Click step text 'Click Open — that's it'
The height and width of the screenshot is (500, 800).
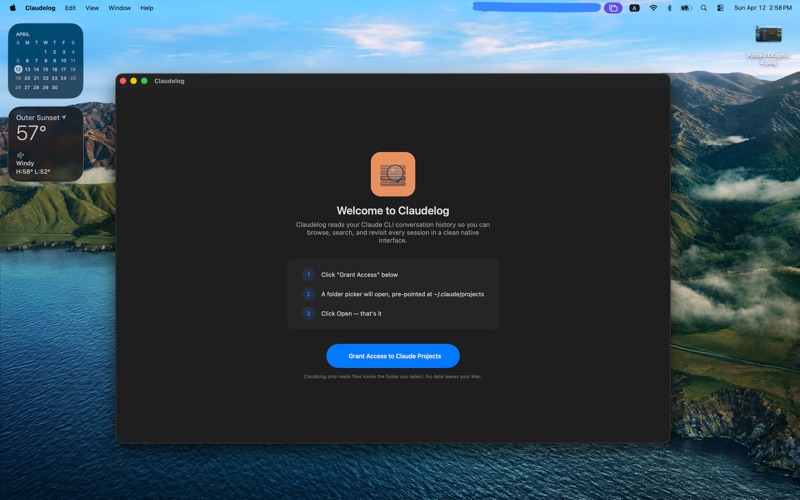[x=351, y=313]
